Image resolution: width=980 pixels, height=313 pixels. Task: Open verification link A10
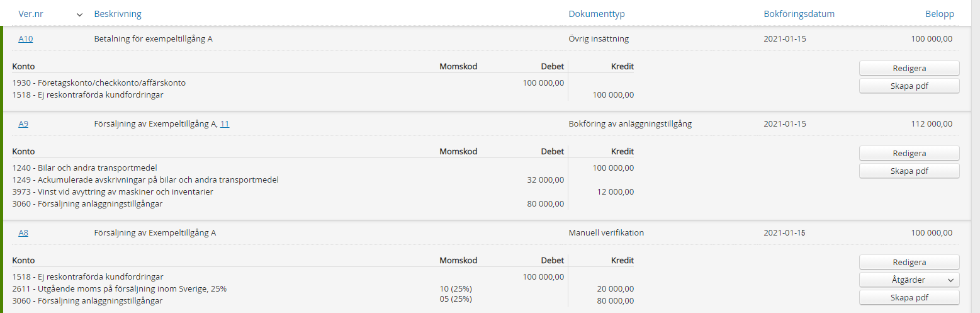25,39
